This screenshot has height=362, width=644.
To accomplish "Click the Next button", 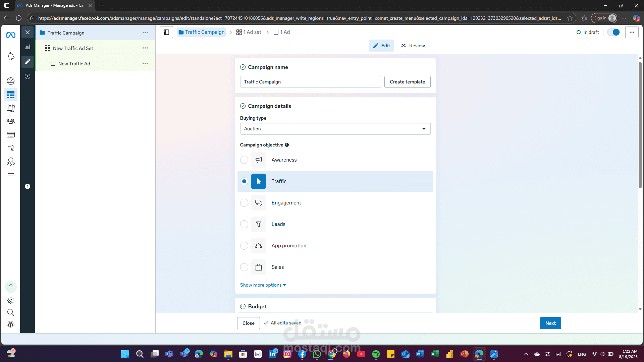I will (x=550, y=323).
